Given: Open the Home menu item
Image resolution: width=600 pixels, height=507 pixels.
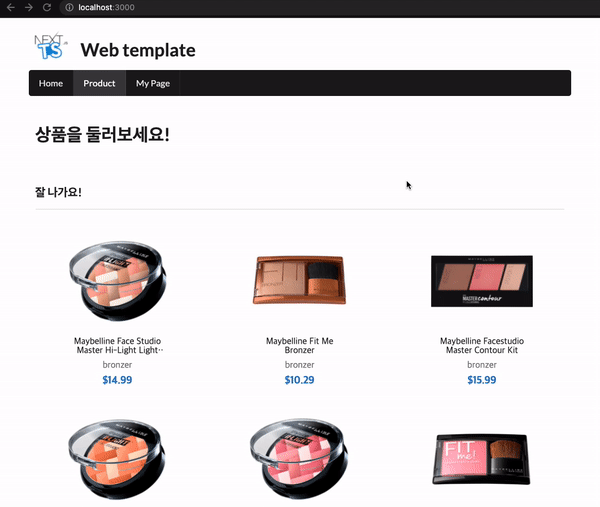Looking at the screenshot, I should pos(51,83).
